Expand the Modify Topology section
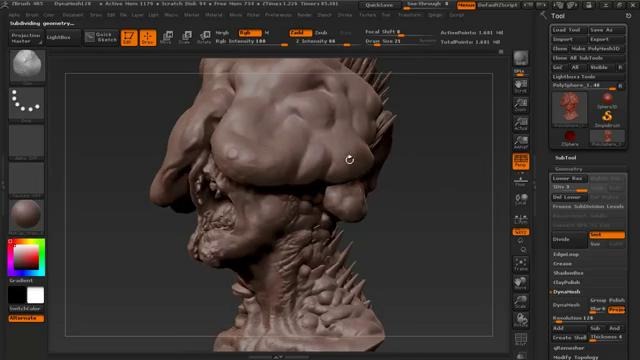 (575, 357)
